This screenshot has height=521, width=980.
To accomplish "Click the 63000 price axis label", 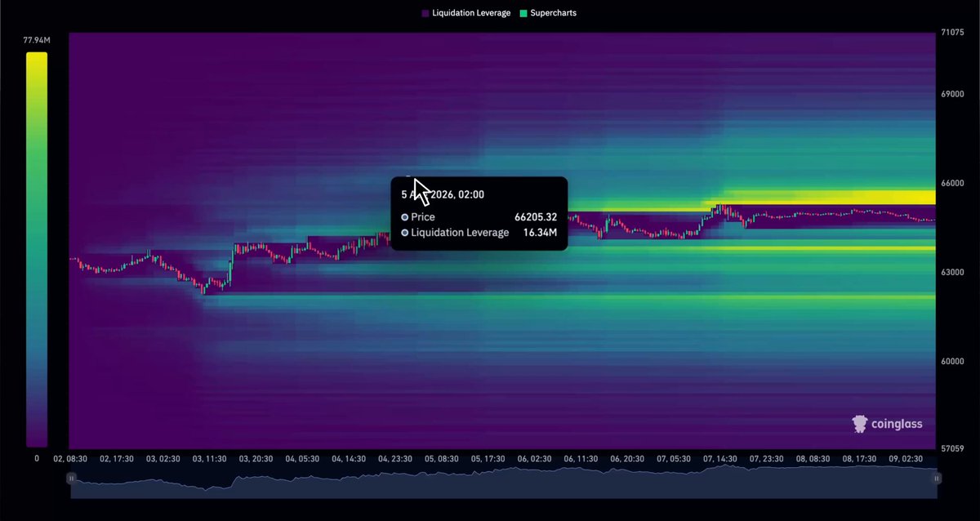I will pyautogui.click(x=951, y=272).
